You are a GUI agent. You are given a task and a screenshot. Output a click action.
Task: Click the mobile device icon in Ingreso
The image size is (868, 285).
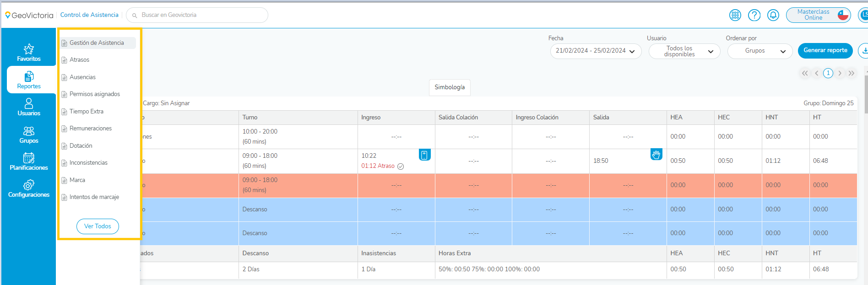tap(424, 155)
